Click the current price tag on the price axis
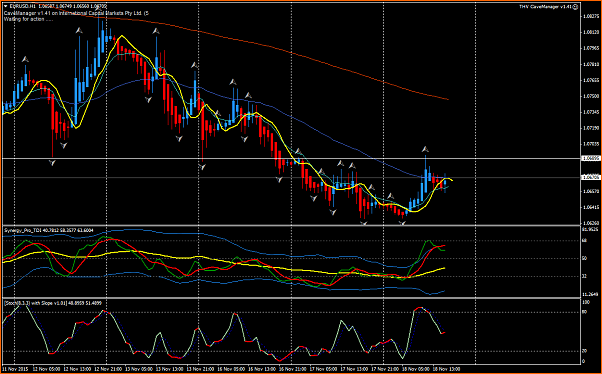The height and width of the screenshot is (374, 602). click(x=590, y=177)
